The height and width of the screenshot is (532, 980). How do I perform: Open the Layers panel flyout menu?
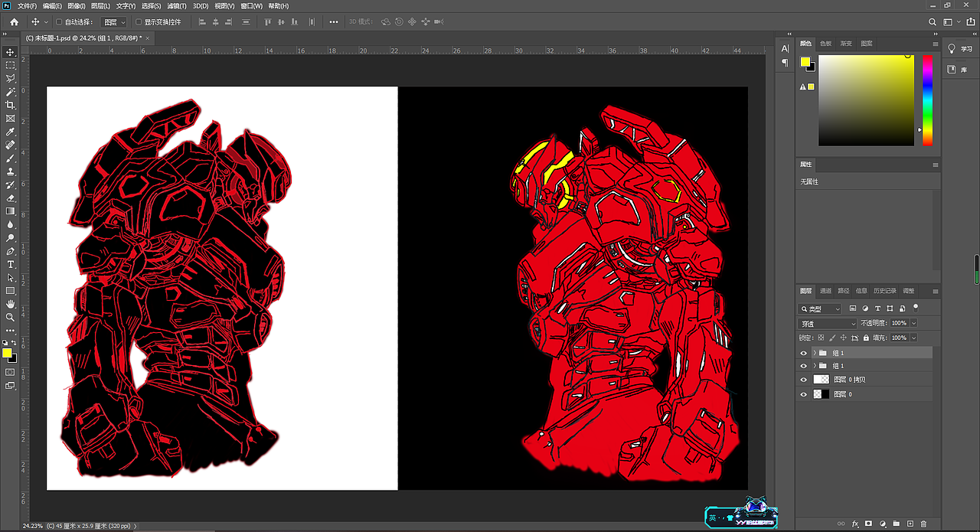935,291
